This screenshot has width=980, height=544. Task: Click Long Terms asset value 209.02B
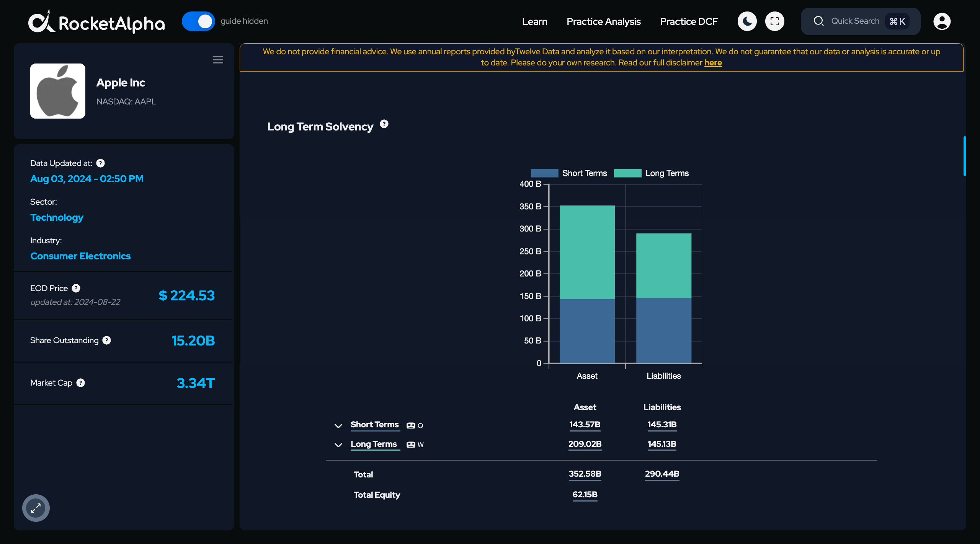tap(585, 444)
